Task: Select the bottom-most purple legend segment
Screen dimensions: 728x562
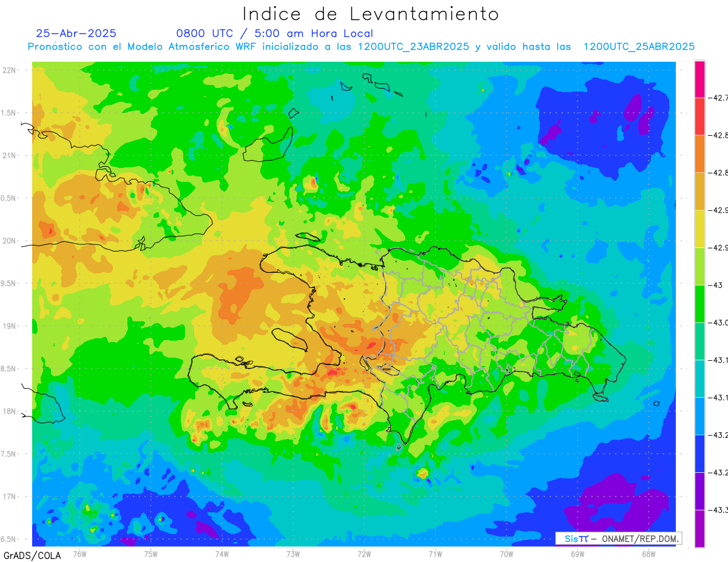Action: tap(699, 529)
